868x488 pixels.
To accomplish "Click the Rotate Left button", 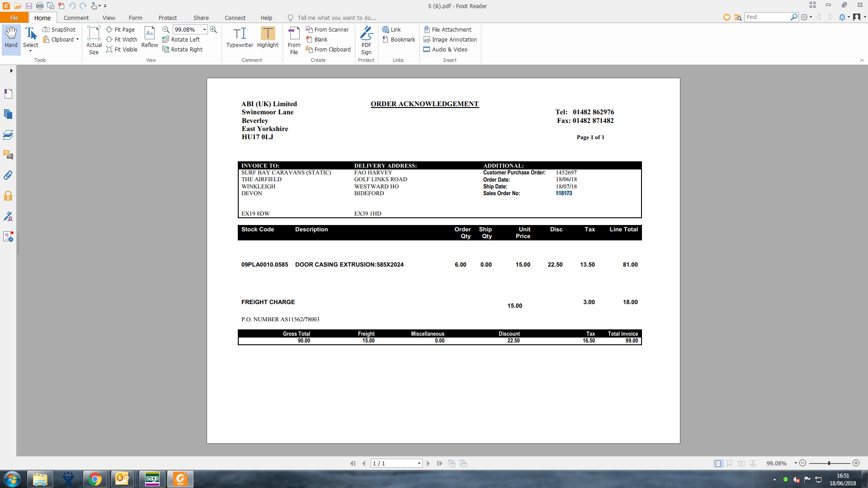I will click(x=181, y=40).
